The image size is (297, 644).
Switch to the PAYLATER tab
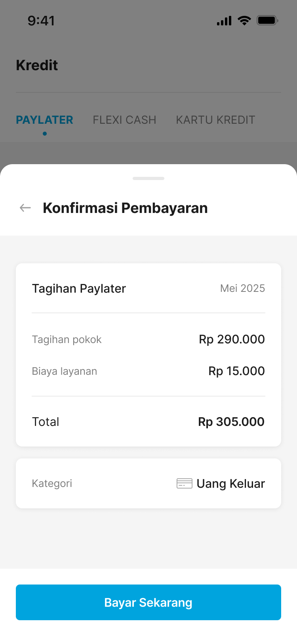44,120
